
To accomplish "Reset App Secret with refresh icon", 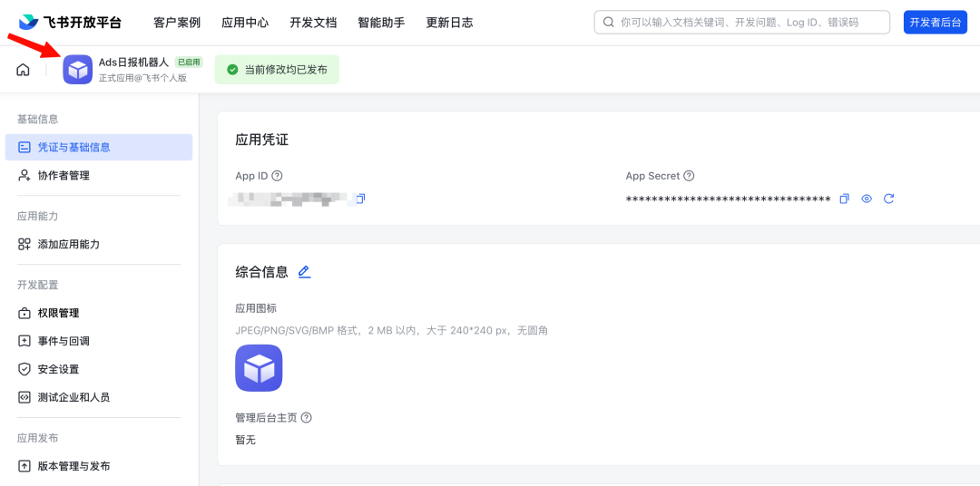I will coord(888,199).
